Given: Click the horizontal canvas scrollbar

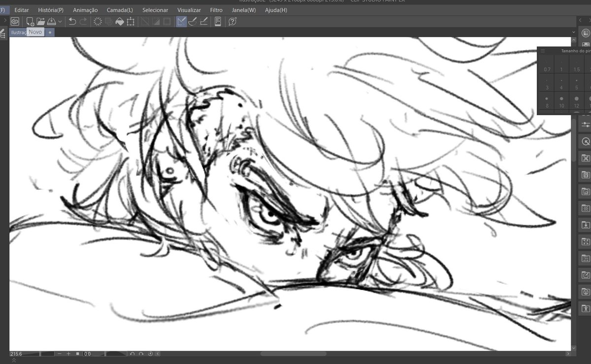Looking at the screenshot, I should (294, 354).
